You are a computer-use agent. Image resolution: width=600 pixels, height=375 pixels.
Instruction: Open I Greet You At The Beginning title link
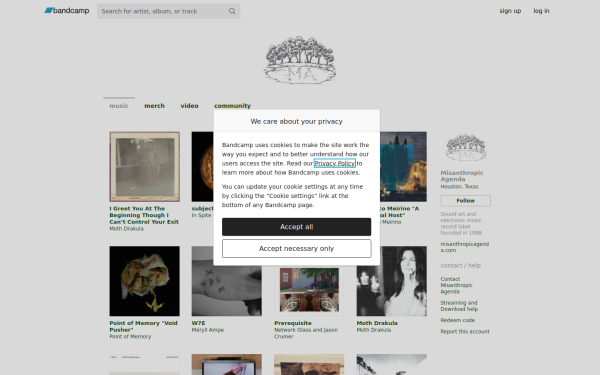click(x=144, y=215)
